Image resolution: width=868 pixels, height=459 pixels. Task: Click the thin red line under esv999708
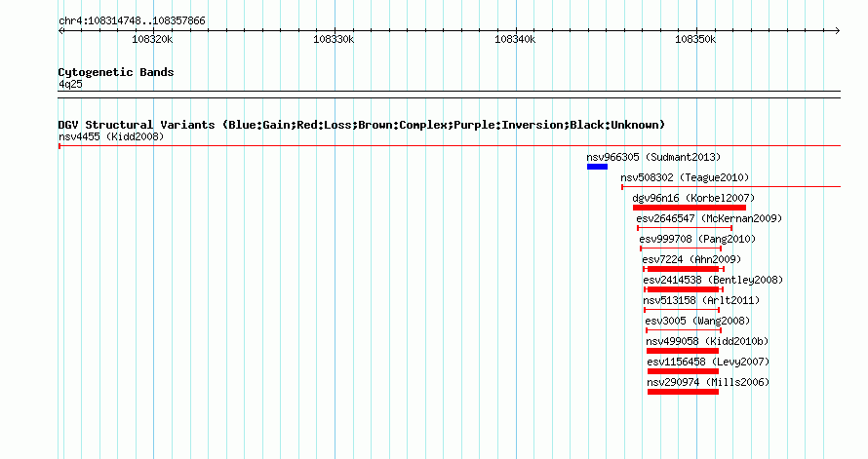[x=681, y=249]
